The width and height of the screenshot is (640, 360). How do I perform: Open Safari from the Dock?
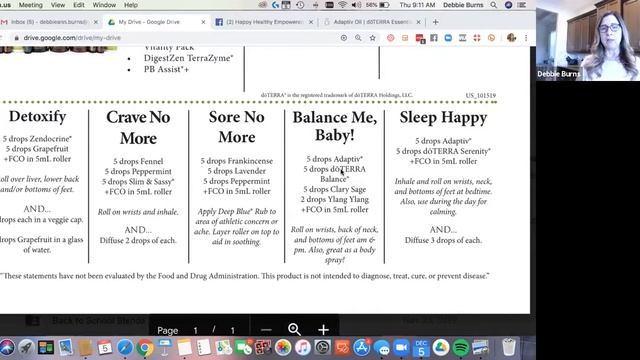click(125, 348)
